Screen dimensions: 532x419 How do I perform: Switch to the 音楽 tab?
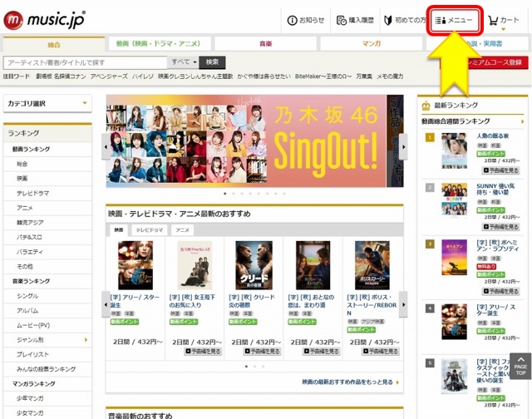265,43
